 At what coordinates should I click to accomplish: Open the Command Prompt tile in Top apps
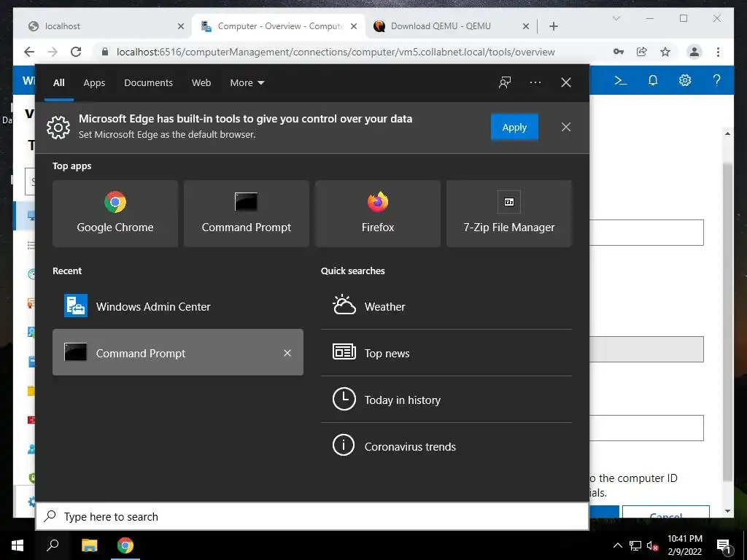(x=247, y=214)
